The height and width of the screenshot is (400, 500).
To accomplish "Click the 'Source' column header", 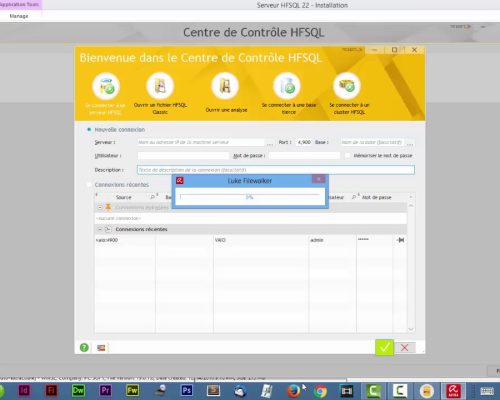I will (123, 197).
